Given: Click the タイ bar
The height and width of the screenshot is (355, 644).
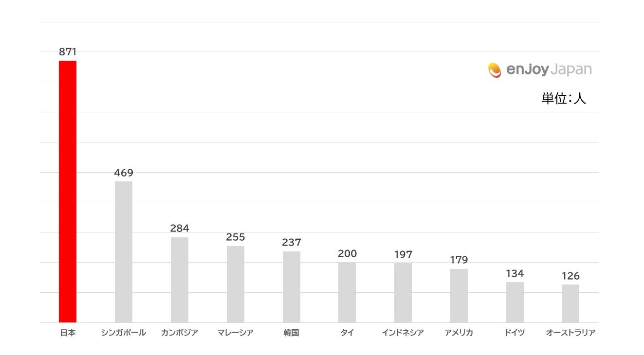Looking at the screenshot, I should coord(347,292).
